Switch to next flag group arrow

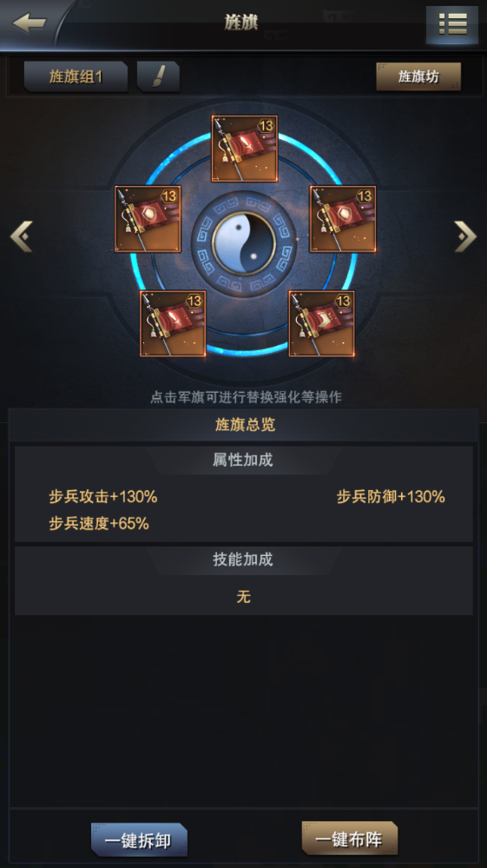[465, 236]
